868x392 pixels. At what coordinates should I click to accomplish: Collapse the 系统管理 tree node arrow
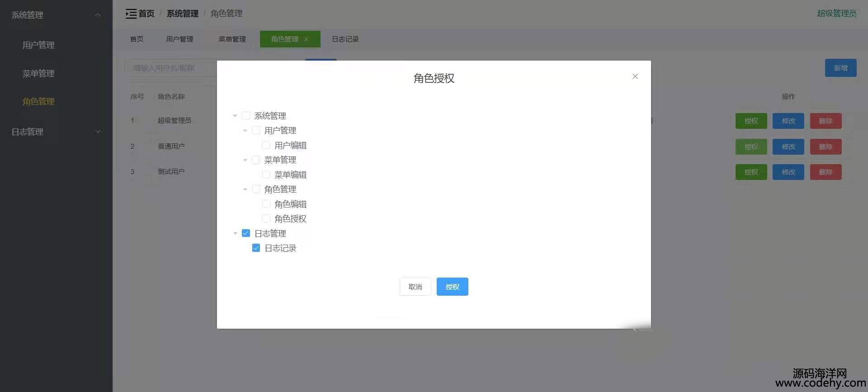point(235,116)
